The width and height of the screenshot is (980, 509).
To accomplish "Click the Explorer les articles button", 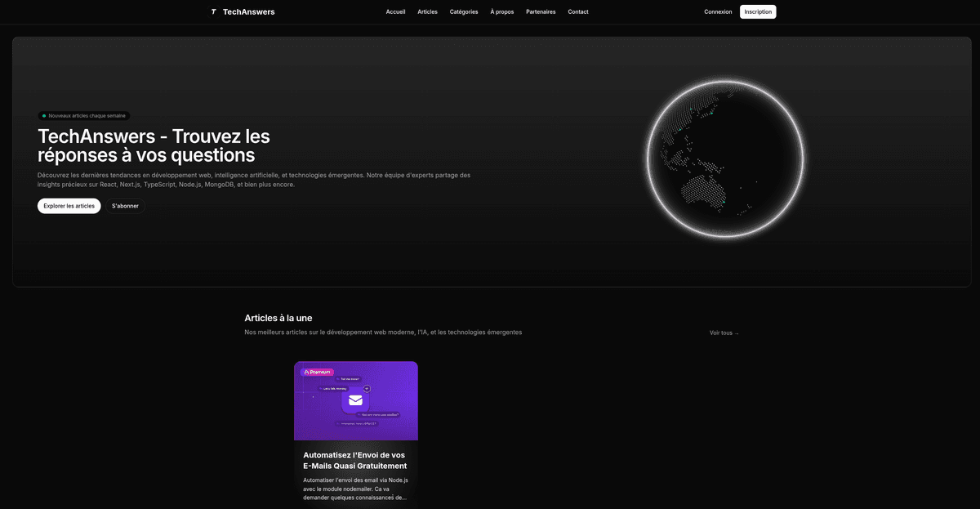I will click(69, 206).
